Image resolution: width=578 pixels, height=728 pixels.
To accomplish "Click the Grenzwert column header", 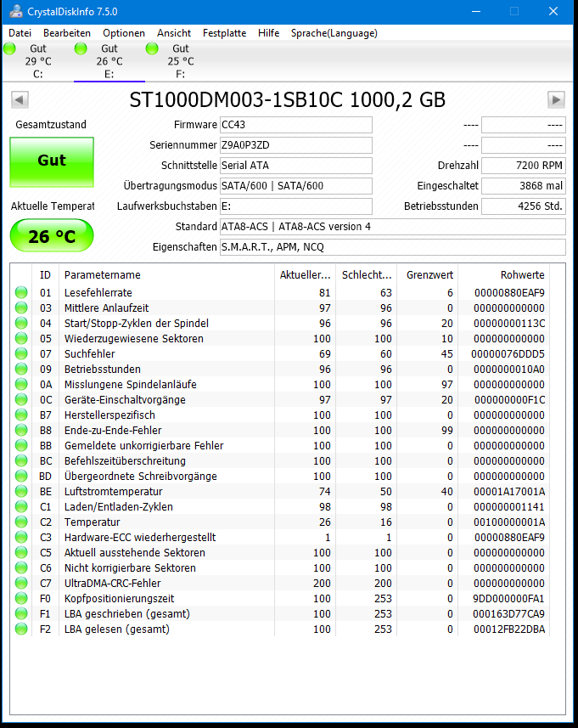I will 427,275.
